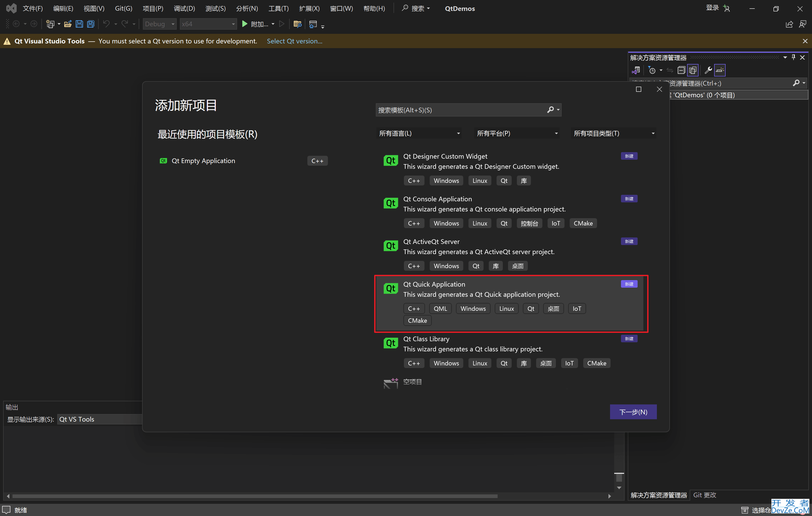Image resolution: width=812 pixels, height=516 pixels.
Task: Click the save all icon
Action: 91,24
